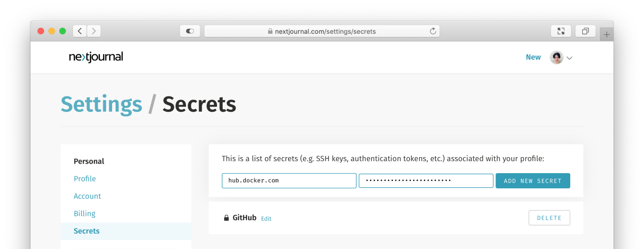Click the Add New Secret button
The height and width of the screenshot is (249, 644).
coord(533,181)
